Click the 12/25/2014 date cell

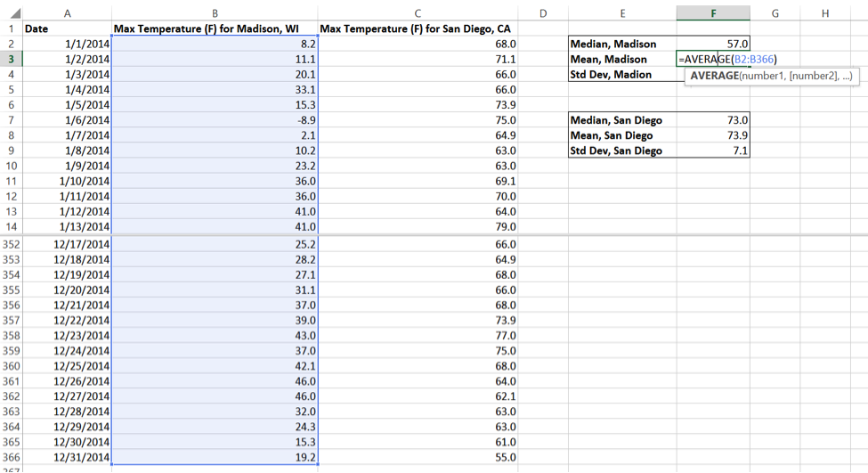click(68, 366)
